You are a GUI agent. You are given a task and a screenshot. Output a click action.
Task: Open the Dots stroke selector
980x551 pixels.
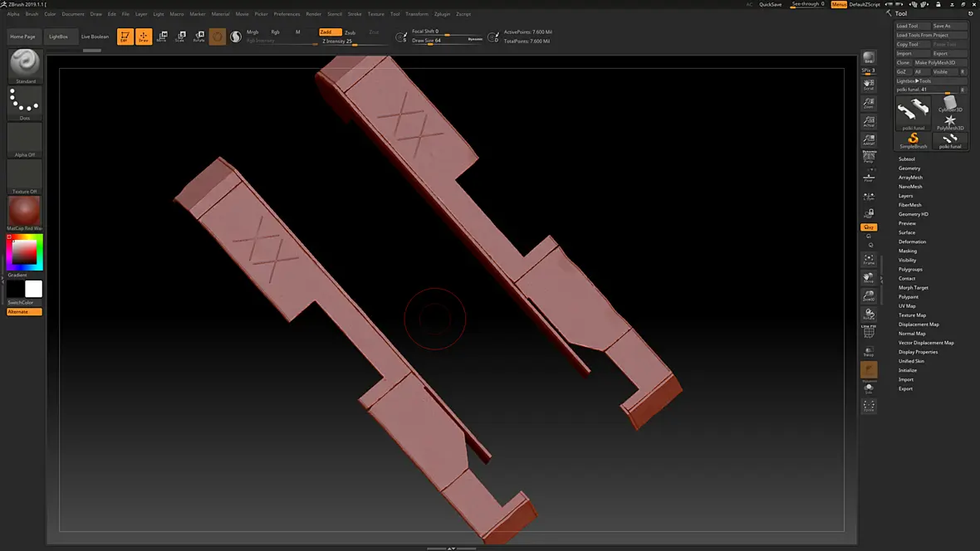tap(25, 103)
